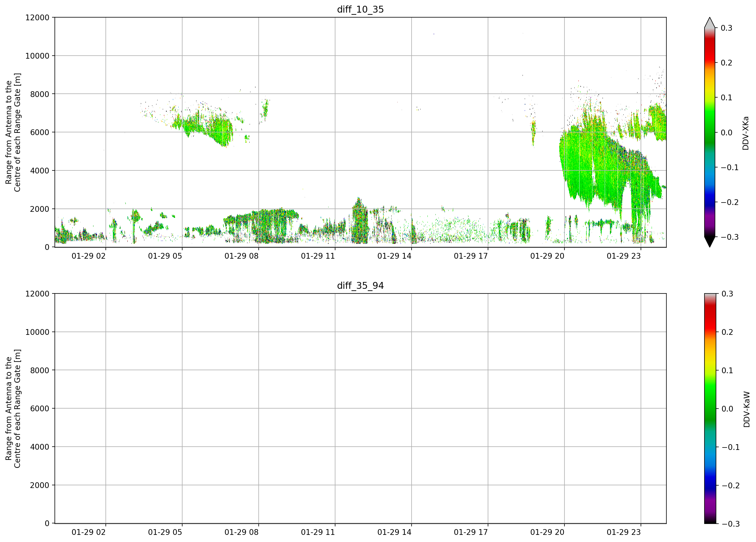The image size is (756, 542).
Task: Click the "−0.1" tick on the DDV-KaW colorbar
Action: tap(731, 447)
